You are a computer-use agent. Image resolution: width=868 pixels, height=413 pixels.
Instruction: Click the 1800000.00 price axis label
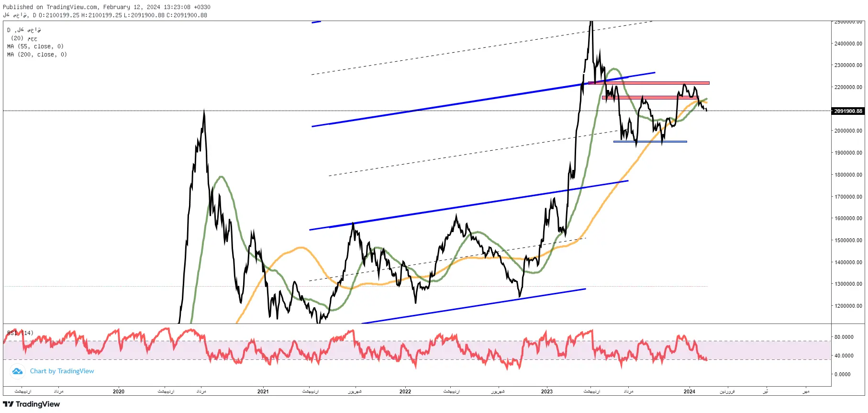(x=848, y=175)
